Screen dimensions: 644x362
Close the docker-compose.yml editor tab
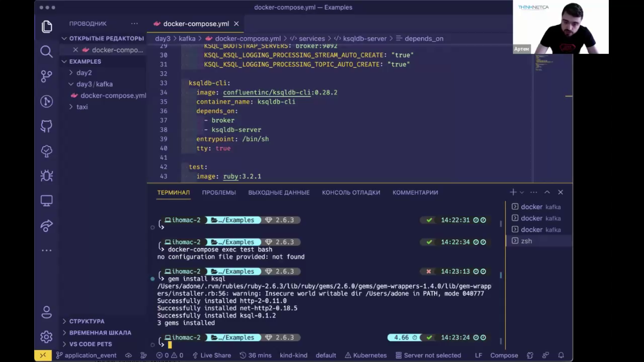[x=236, y=24]
